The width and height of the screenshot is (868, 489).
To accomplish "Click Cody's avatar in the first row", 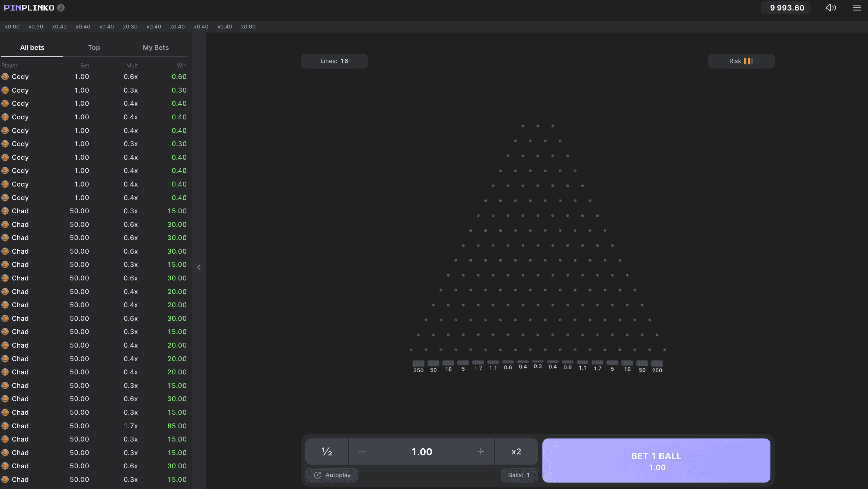I will tap(5, 77).
